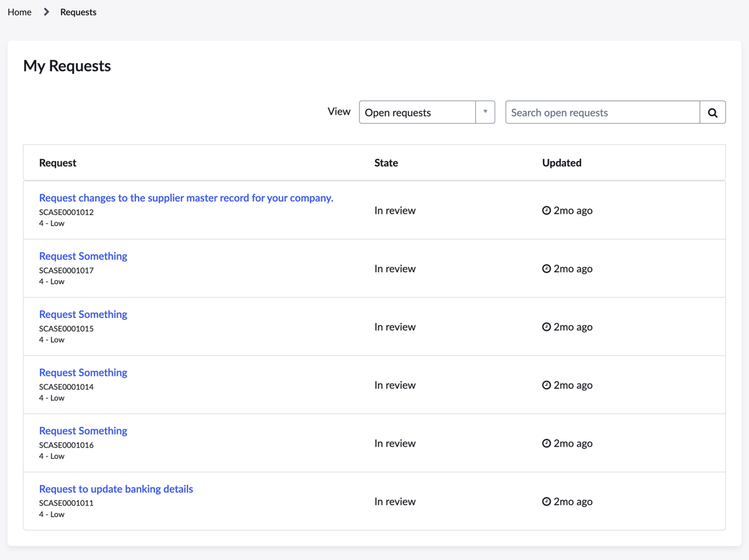Screen dimensions: 749x560
Task: Click In review state for SCASE0001015
Action: [395, 327]
